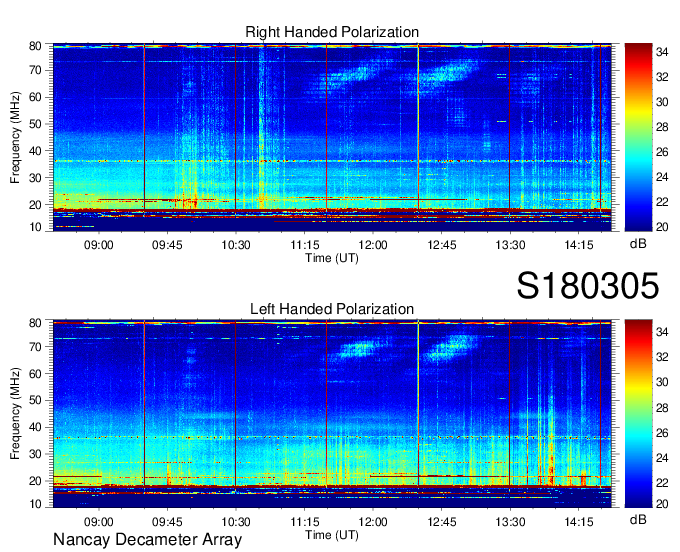
Task: Click 30 MHz tick on Right Handed frequency axis
Action: tap(35, 178)
